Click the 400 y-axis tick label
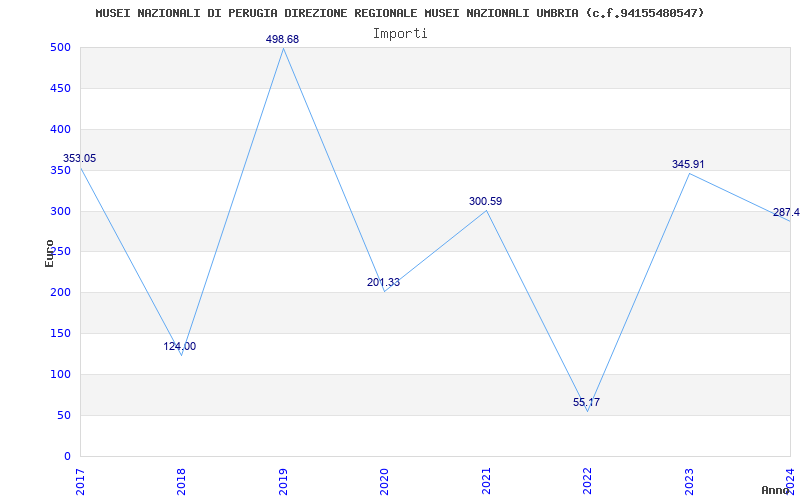The width and height of the screenshot is (800, 500). coord(60,130)
